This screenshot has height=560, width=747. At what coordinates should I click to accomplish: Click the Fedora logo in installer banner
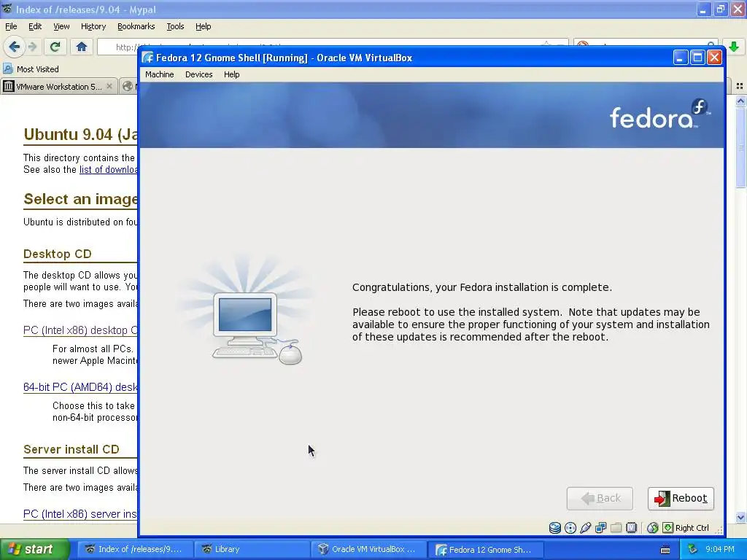click(660, 114)
